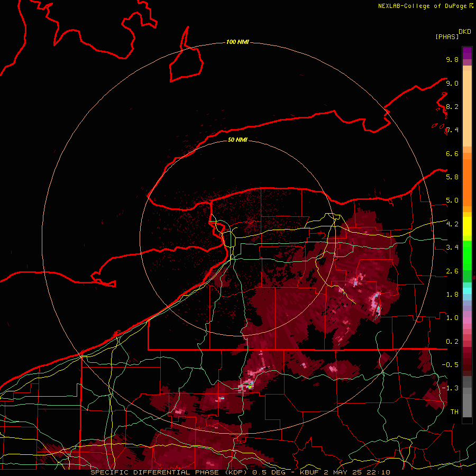476x476 pixels.
Task: Click the orange segment of the color bar
Action: click(467, 182)
